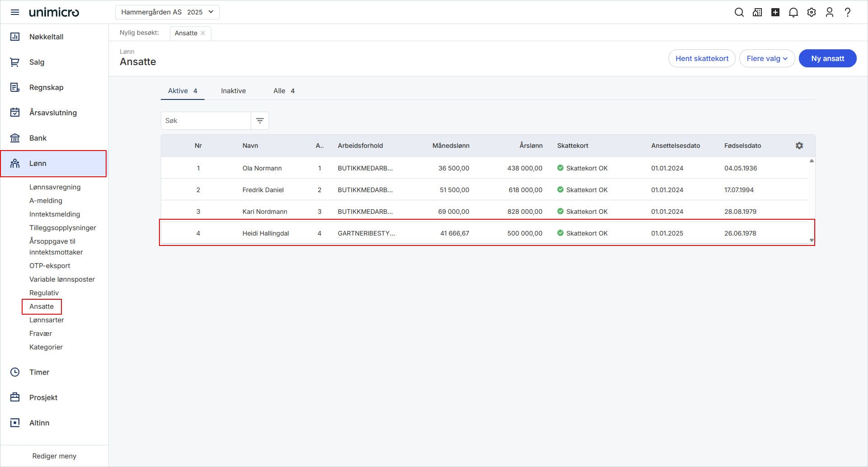Open the Heidi Hallingdal employee row
868x467 pixels.
click(x=265, y=233)
